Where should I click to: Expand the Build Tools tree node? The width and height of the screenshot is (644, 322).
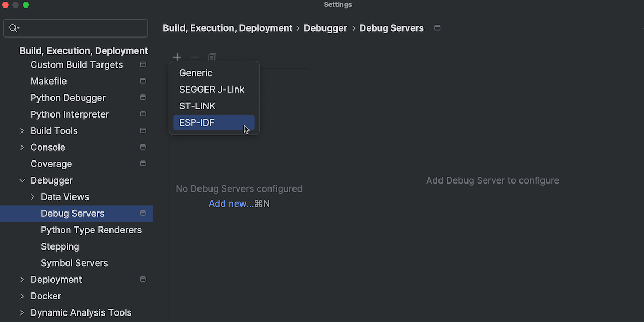[x=22, y=131]
